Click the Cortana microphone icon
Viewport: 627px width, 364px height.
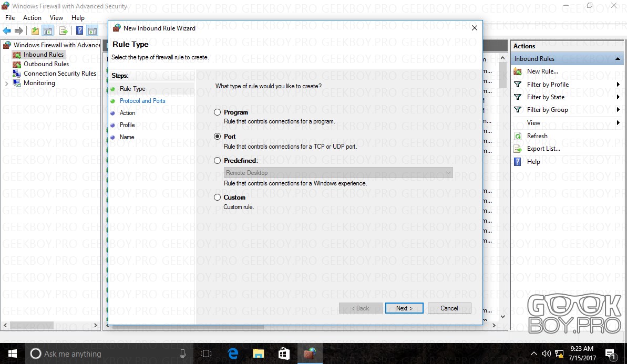pyautogui.click(x=182, y=353)
